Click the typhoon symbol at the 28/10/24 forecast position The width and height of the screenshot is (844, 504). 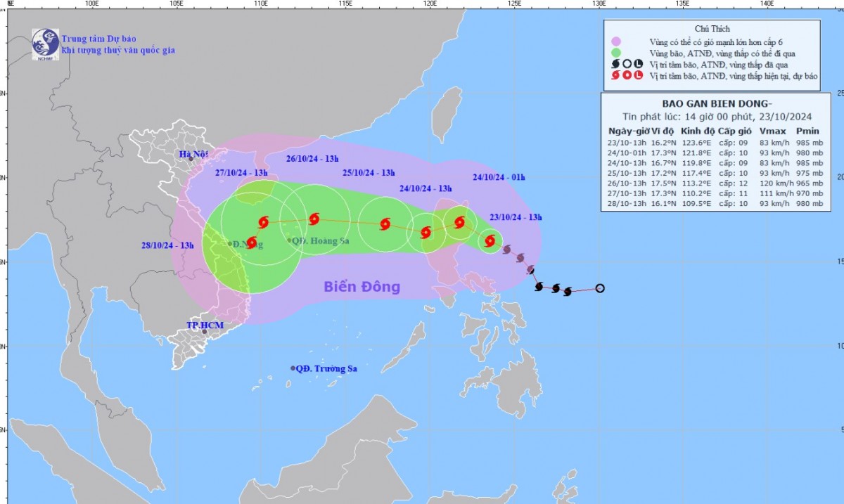pos(252,243)
